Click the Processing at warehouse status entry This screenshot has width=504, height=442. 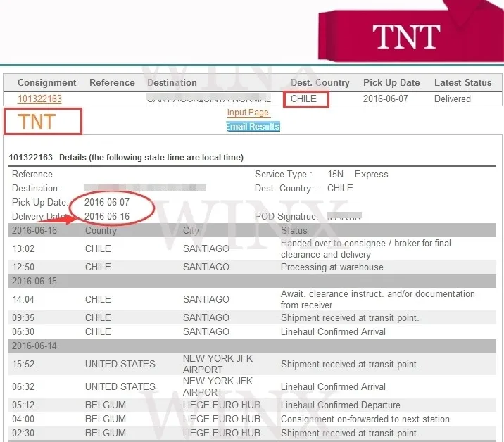pos(332,267)
